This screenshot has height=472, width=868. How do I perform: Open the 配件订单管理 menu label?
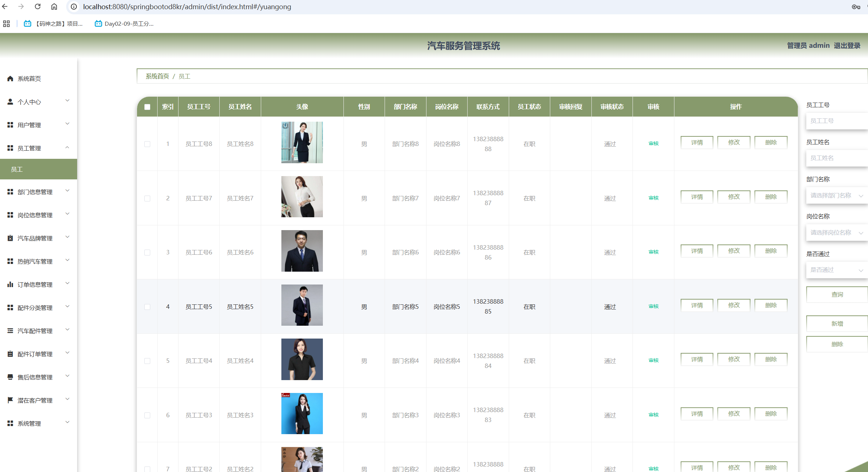click(x=35, y=354)
